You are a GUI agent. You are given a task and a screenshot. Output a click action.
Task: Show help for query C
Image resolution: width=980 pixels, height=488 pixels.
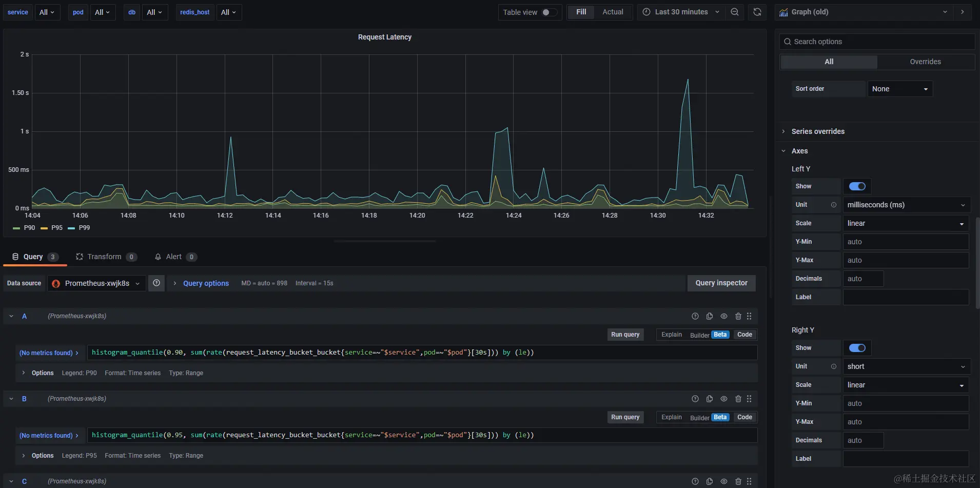(695, 481)
